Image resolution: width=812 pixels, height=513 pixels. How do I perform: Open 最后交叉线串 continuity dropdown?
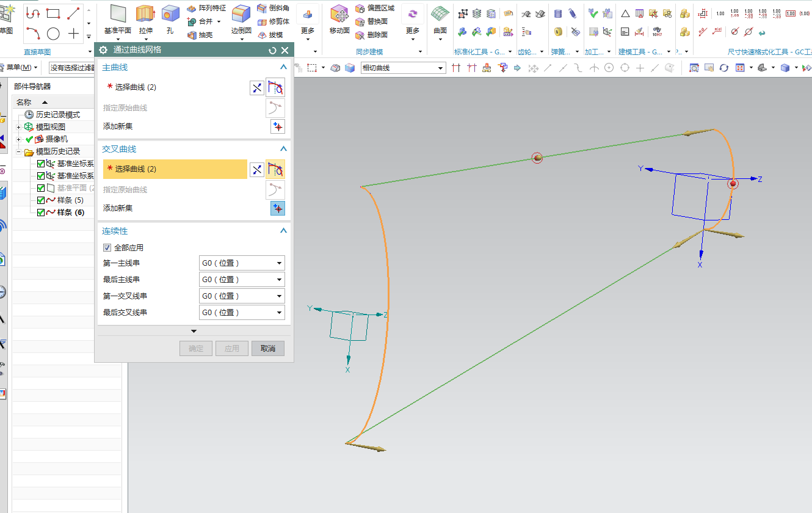click(x=242, y=313)
